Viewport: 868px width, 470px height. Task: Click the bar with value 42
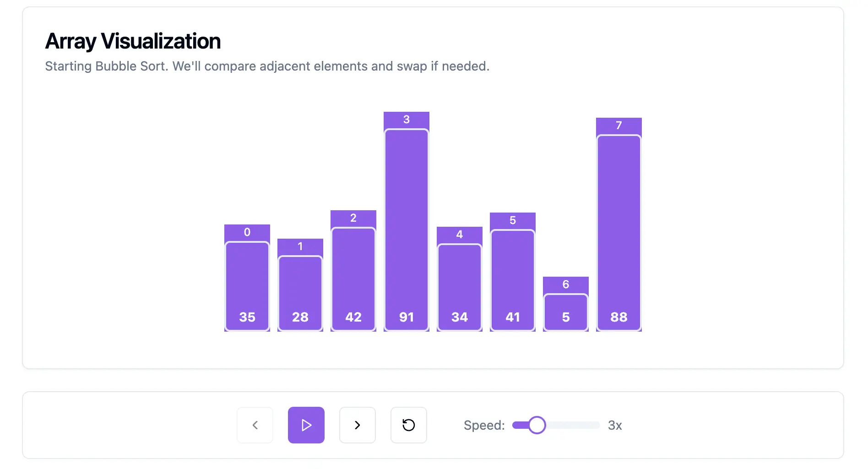click(x=353, y=279)
